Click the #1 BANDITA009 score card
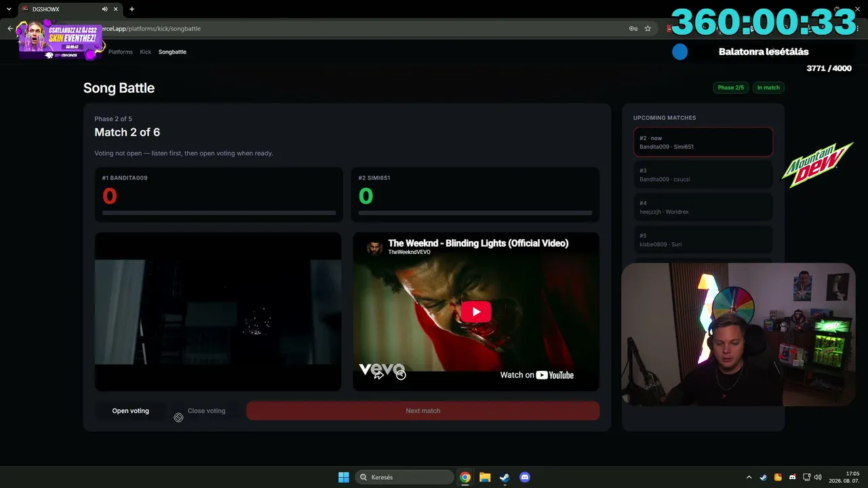Screen dimensions: 868x488 coord(218,195)
